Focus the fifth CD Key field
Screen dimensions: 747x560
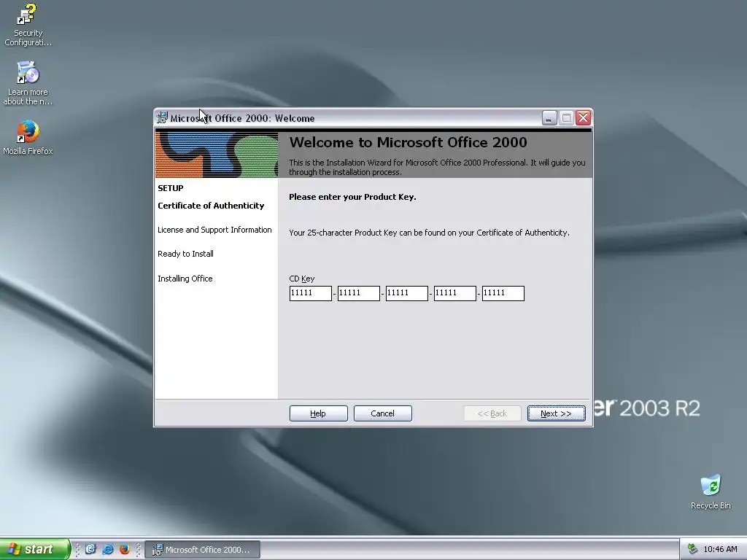pos(503,293)
